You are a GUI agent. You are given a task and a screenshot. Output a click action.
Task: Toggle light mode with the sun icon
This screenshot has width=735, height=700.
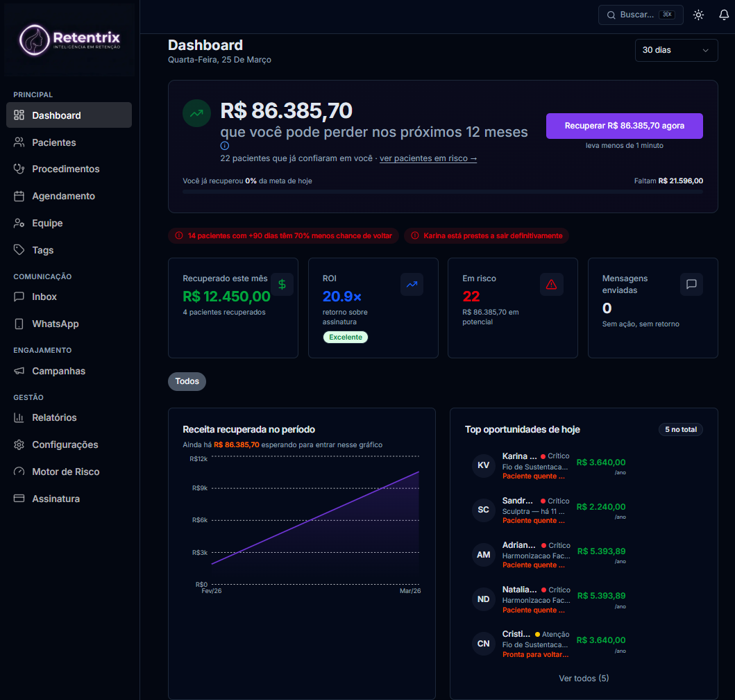pos(698,15)
